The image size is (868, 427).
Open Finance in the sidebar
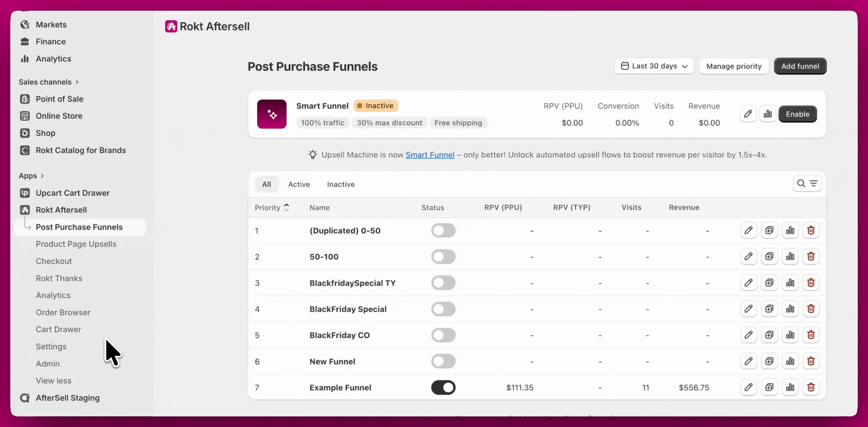[x=51, y=42]
